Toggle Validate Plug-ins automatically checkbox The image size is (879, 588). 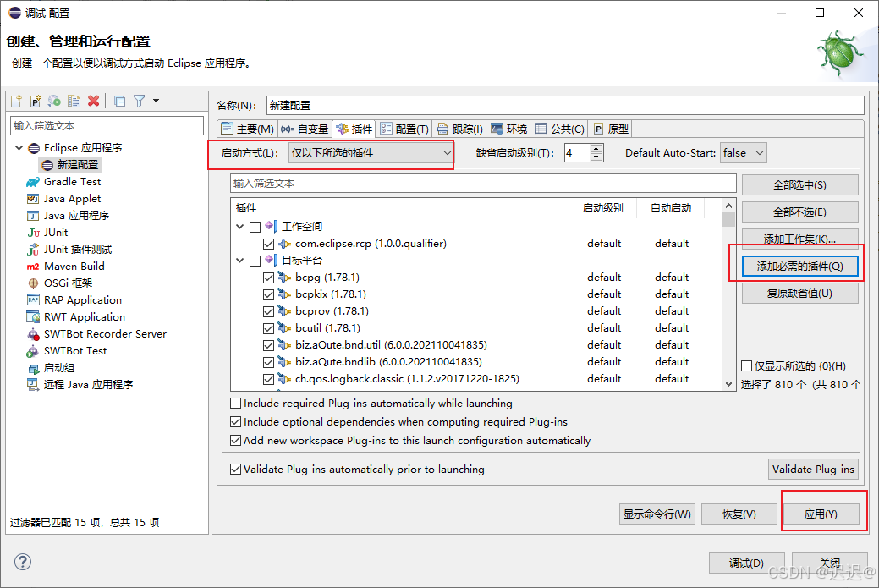pyautogui.click(x=236, y=470)
